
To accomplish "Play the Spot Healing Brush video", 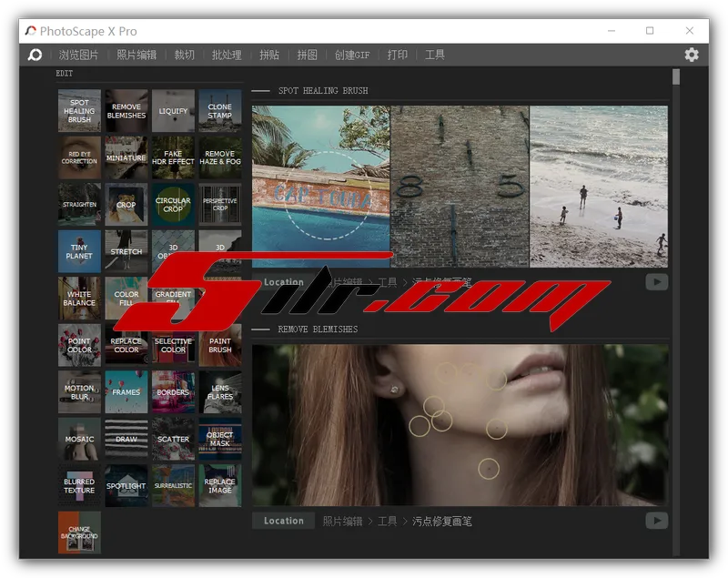I will [x=656, y=282].
